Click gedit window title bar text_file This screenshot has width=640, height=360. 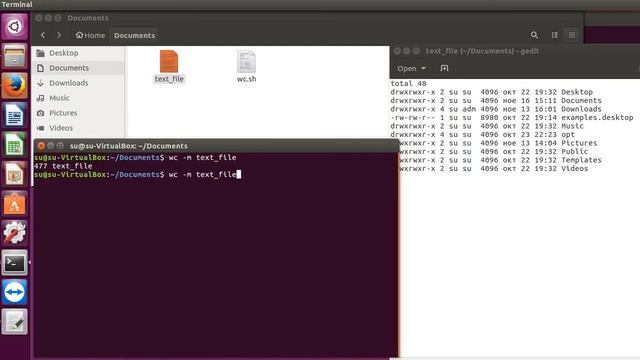[x=482, y=51]
